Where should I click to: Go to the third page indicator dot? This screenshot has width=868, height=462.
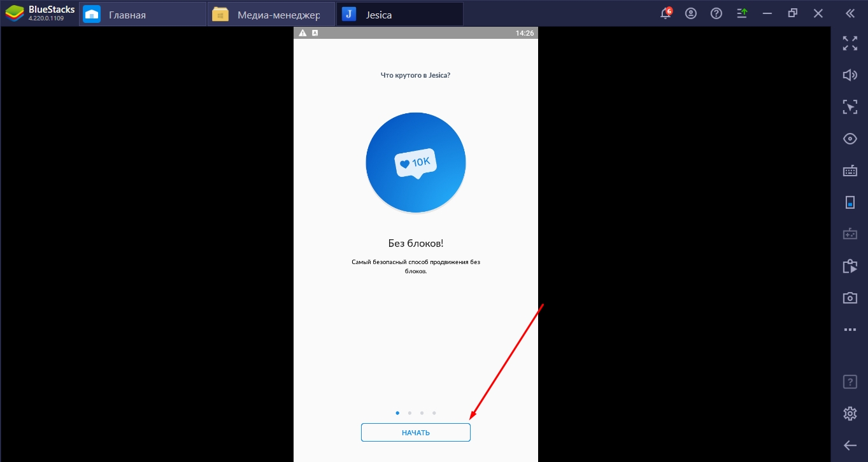tap(422, 413)
